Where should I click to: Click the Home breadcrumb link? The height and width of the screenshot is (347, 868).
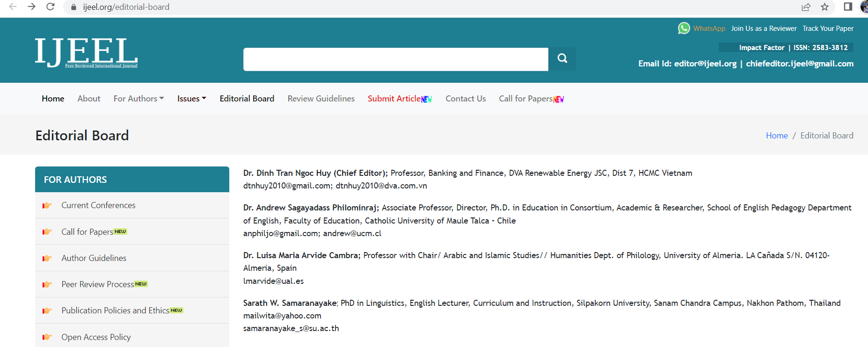(x=777, y=135)
